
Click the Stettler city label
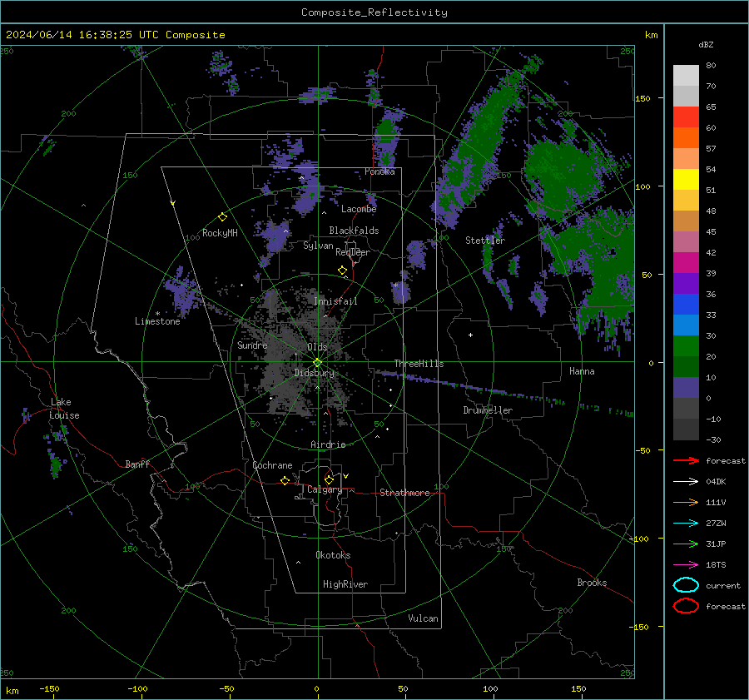485,241
